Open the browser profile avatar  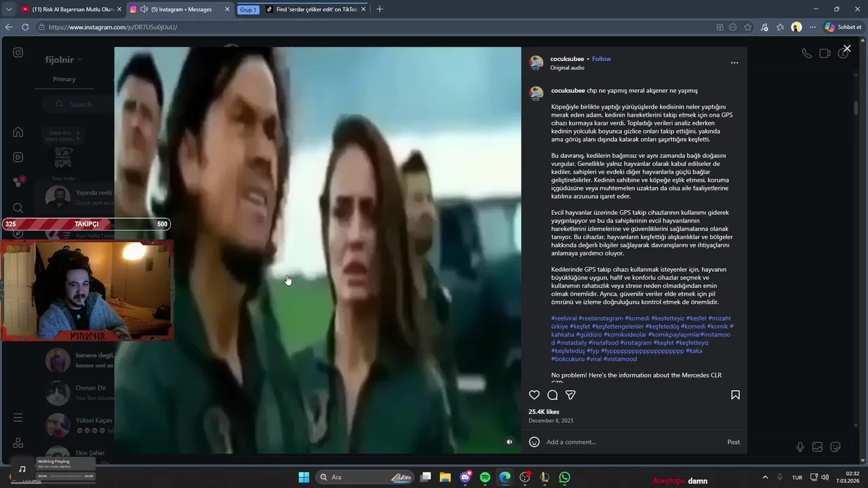796,27
